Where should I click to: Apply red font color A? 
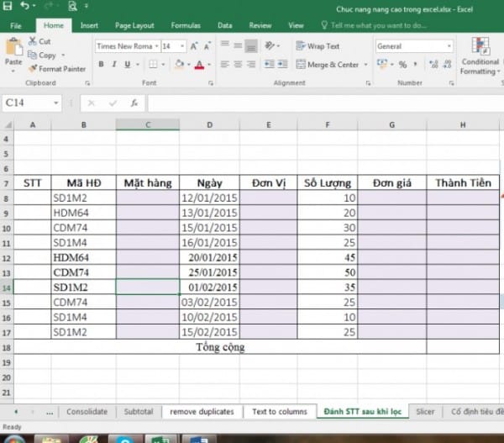pos(199,65)
